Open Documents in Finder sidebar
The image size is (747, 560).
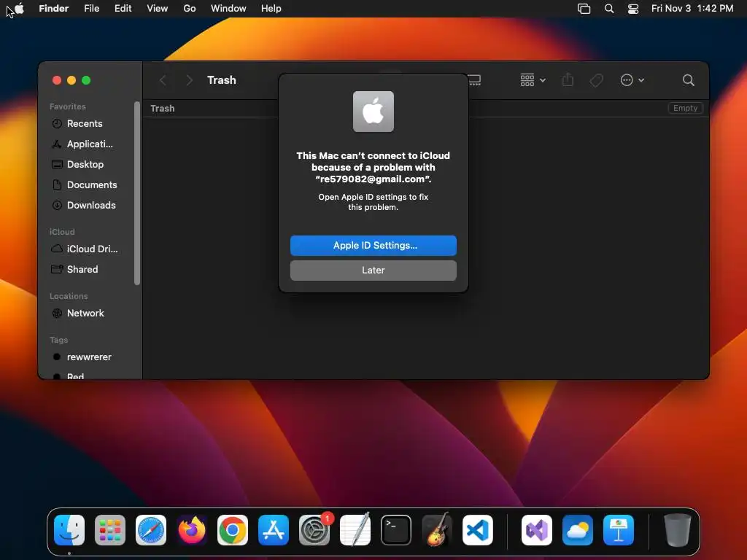[x=91, y=184]
